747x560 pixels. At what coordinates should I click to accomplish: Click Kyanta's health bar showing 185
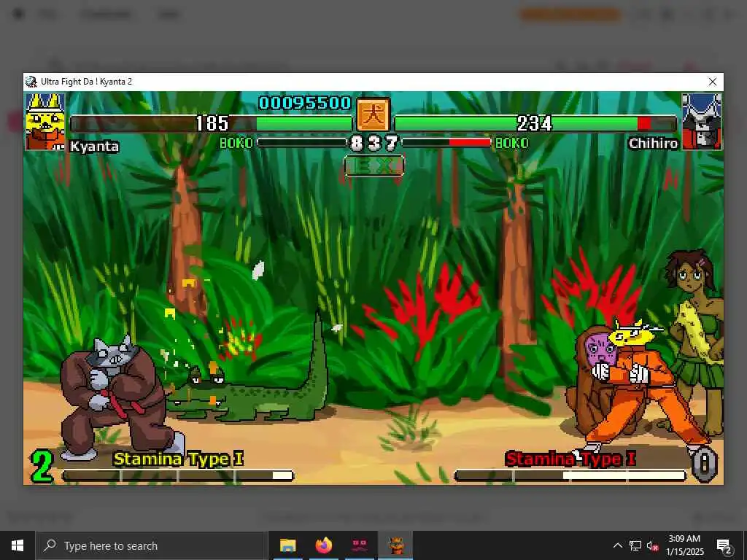(x=211, y=123)
